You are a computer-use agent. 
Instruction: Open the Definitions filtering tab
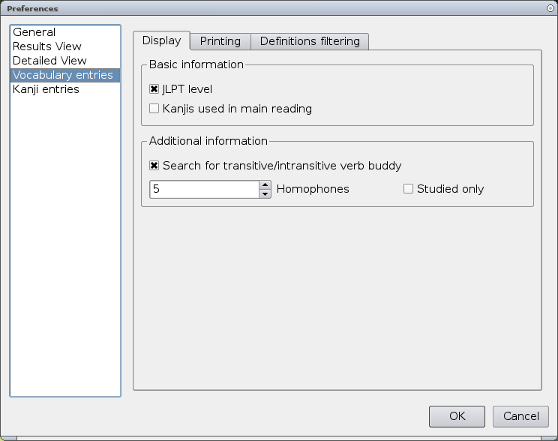[310, 41]
